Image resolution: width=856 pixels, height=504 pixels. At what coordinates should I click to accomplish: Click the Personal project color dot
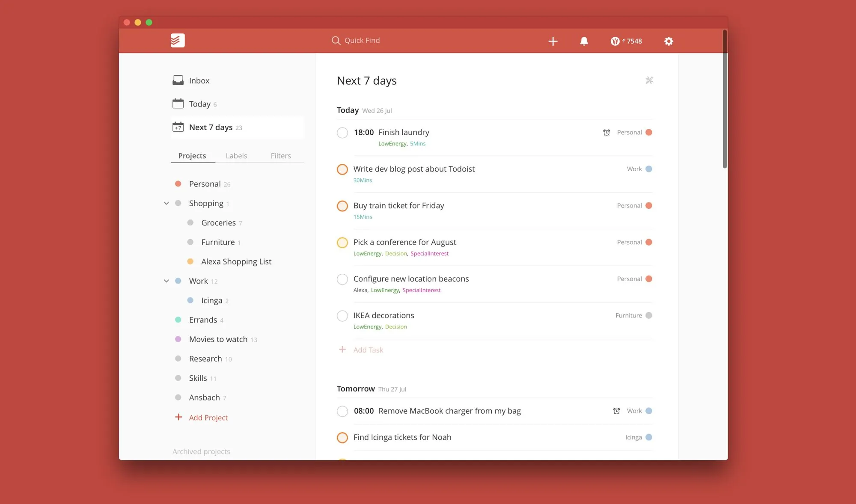pyautogui.click(x=178, y=184)
